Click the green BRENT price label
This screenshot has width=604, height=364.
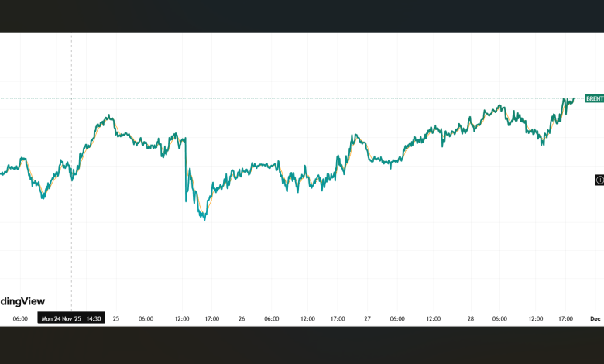[594, 98]
